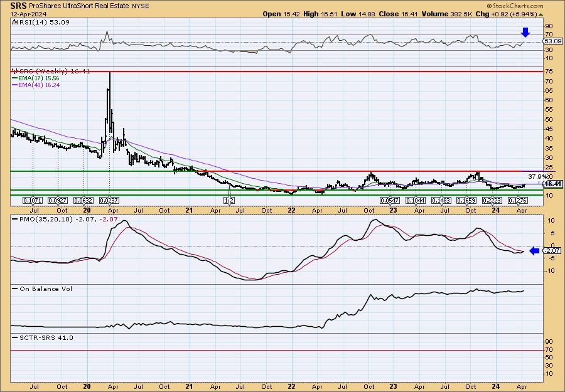565x392 pixels.
Task: Click the 0.0547 cycle label
Action: [x=390, y=200]
